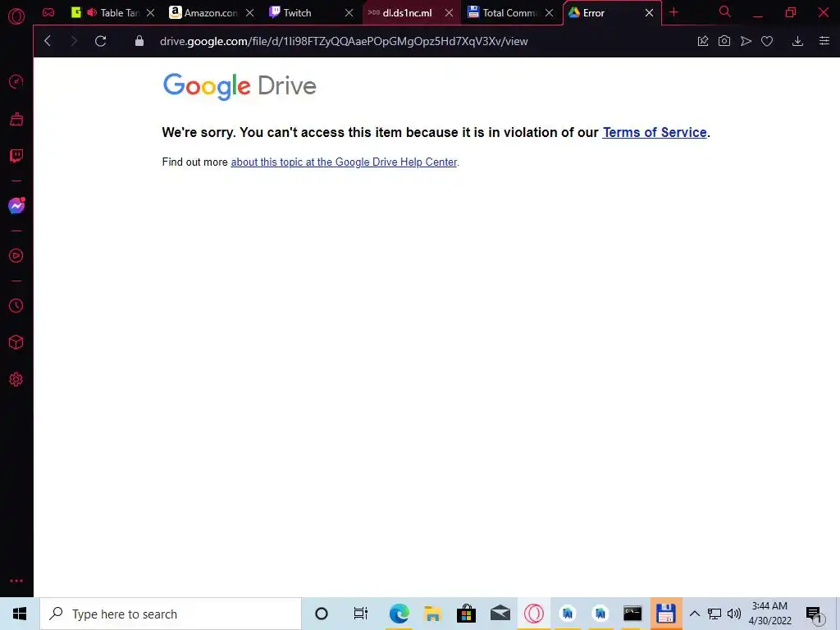This screenshot has height=630, width=840.
Task: Open Task View on taskbar
Action: pos(361,614)
